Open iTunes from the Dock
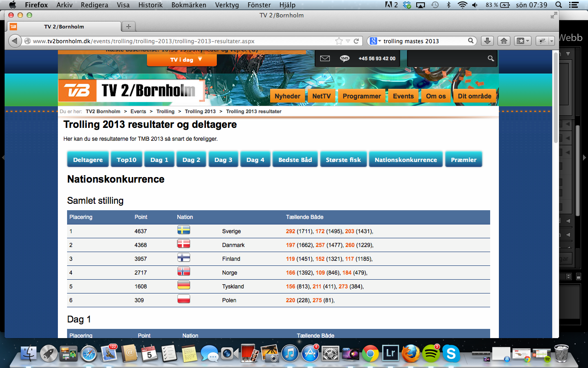The height and width of the screenshot is (368, 588). click(290, 353)
